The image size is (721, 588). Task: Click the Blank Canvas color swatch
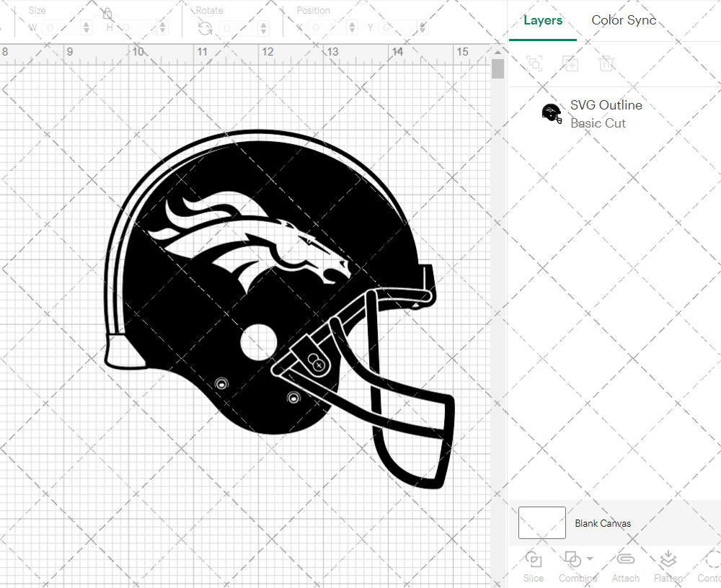541,523
